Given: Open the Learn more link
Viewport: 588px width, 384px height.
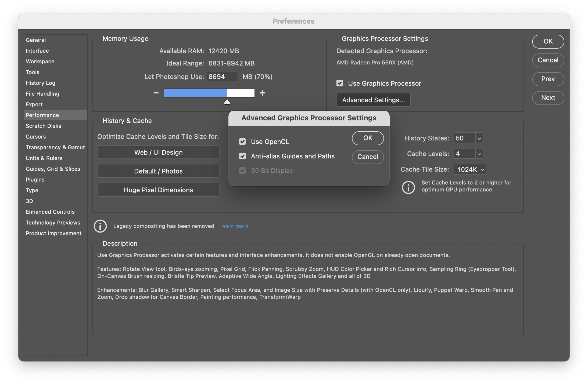Looking at the screenshot, I should point(234,226).
